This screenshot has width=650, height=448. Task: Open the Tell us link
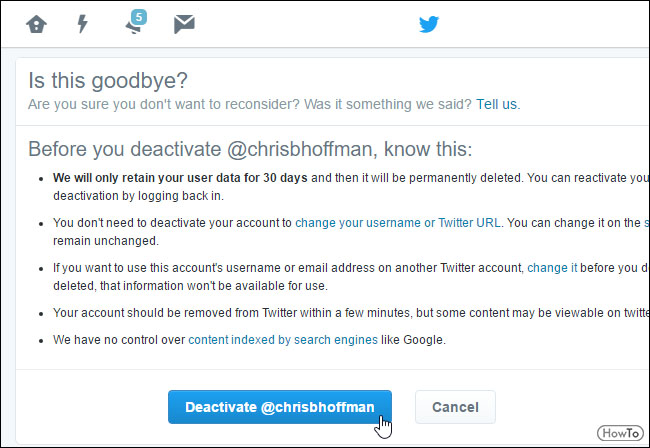497,104
